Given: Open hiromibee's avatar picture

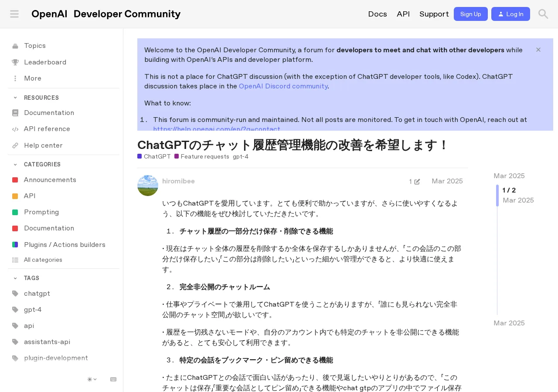Looking at the screenshot, I should coord(148,186).
